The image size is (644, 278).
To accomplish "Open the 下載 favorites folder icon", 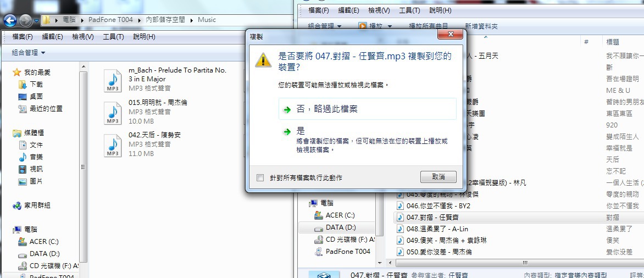I will (22, 85).
